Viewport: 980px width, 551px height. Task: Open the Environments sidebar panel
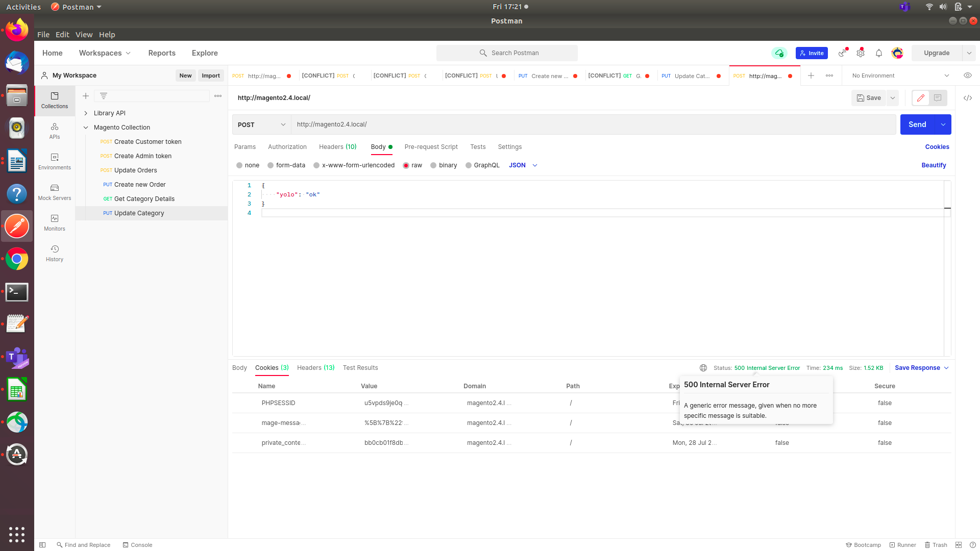[x=55, y=161]
